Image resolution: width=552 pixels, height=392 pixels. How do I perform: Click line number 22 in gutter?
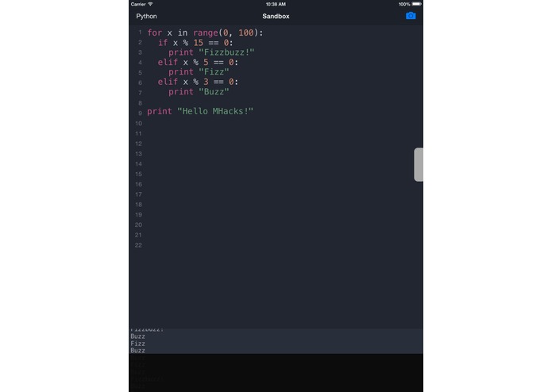coord(138,245)
